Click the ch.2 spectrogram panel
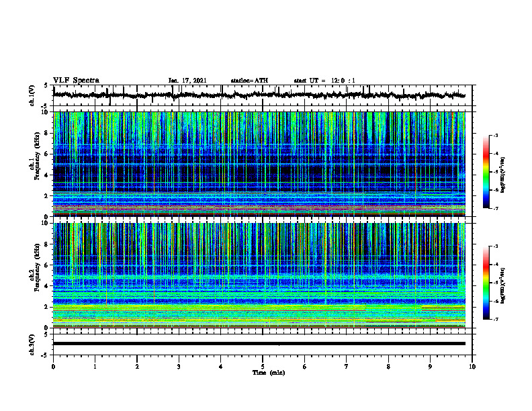 tap(259, 275)
